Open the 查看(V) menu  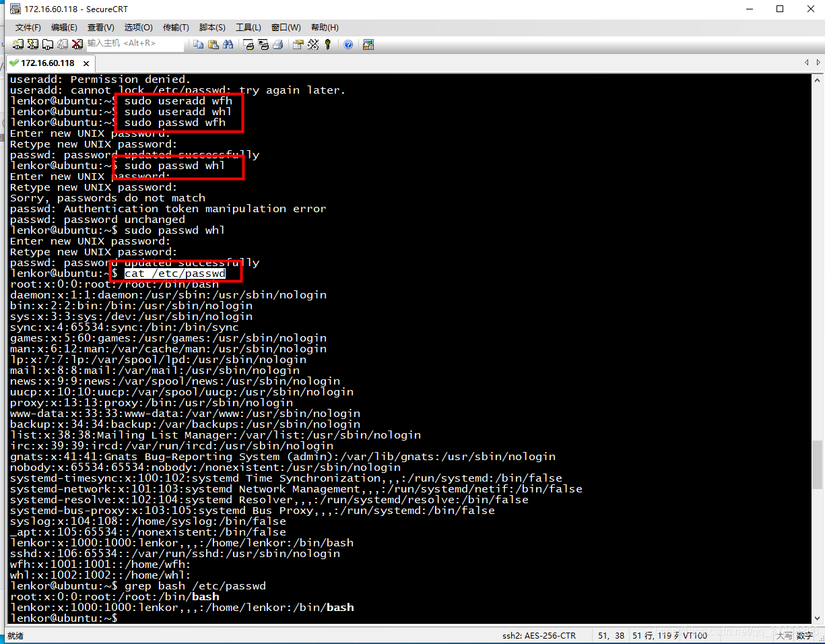click(100, 28)
